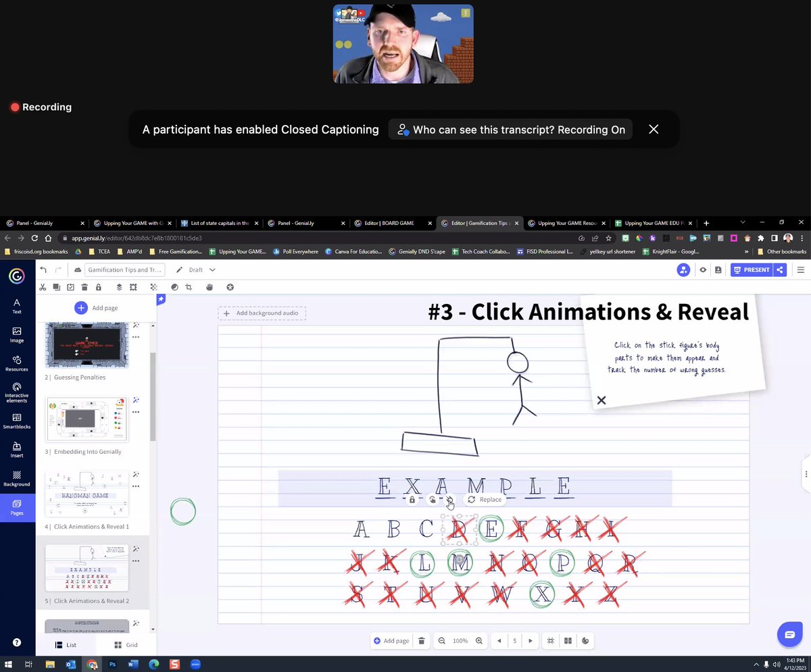Open options dots for page 4
Viewport: 811px width, 672px height.
(136, 486)
